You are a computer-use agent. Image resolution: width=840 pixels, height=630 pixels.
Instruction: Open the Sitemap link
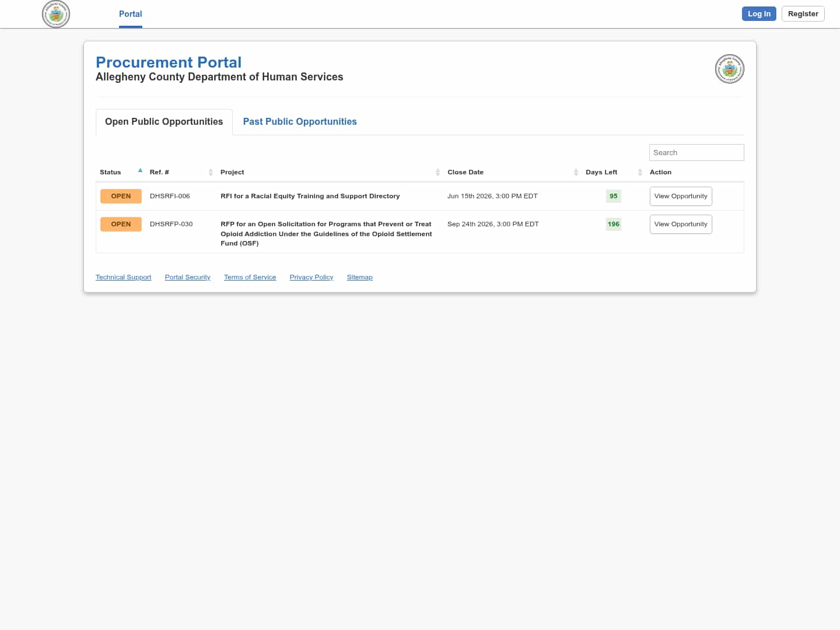tap(359, 278)
